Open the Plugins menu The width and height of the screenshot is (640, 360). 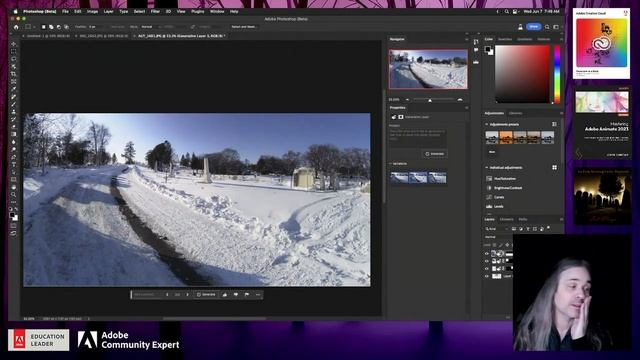(198, 11)
